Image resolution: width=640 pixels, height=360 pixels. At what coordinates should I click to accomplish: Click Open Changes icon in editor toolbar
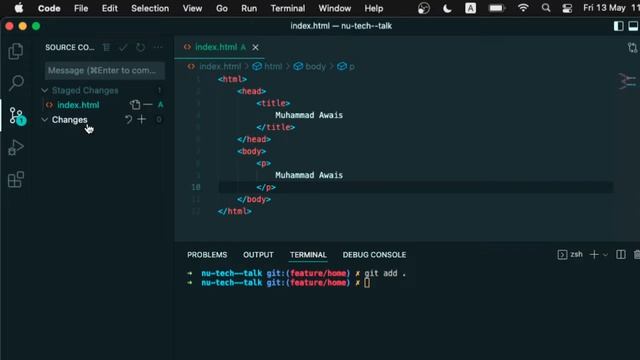632,48
